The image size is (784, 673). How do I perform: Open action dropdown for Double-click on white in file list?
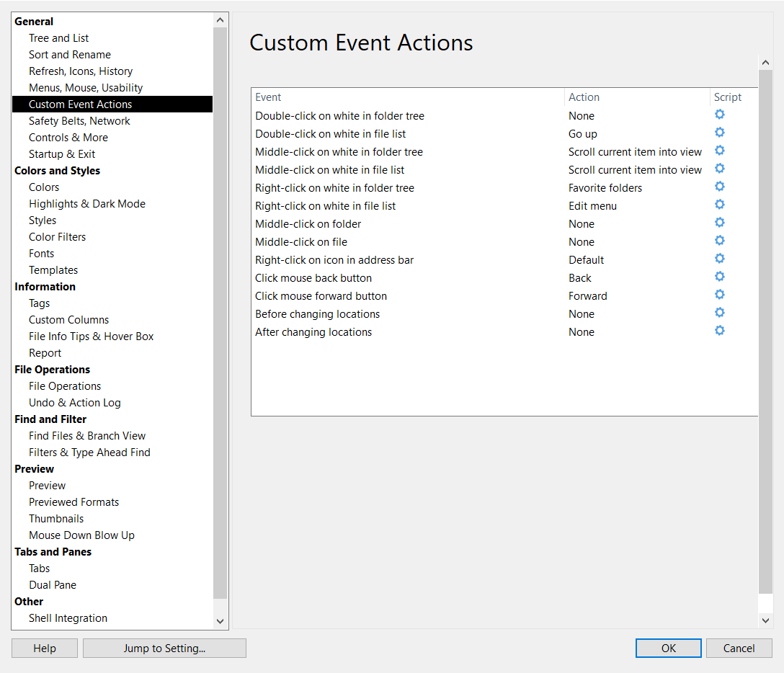tap(583, 134)
